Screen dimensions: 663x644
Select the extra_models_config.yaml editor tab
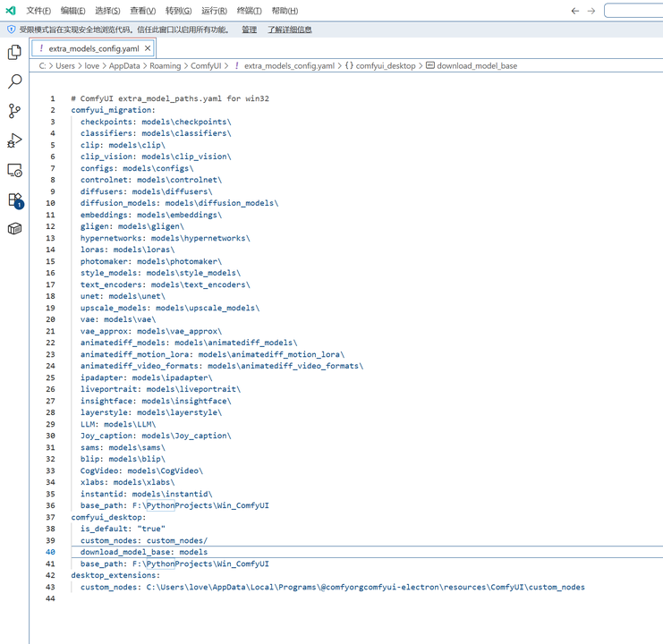coord(93,48)
